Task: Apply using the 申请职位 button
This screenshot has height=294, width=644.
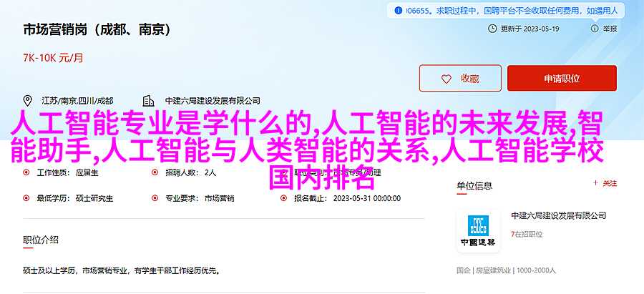Action: (562, 78)
